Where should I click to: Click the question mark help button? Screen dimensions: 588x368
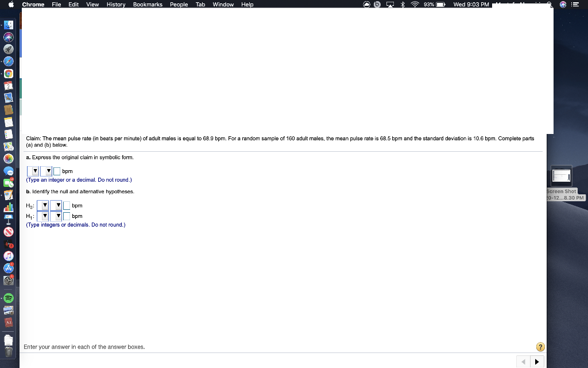pyautogui.click(x=540, y=347)
